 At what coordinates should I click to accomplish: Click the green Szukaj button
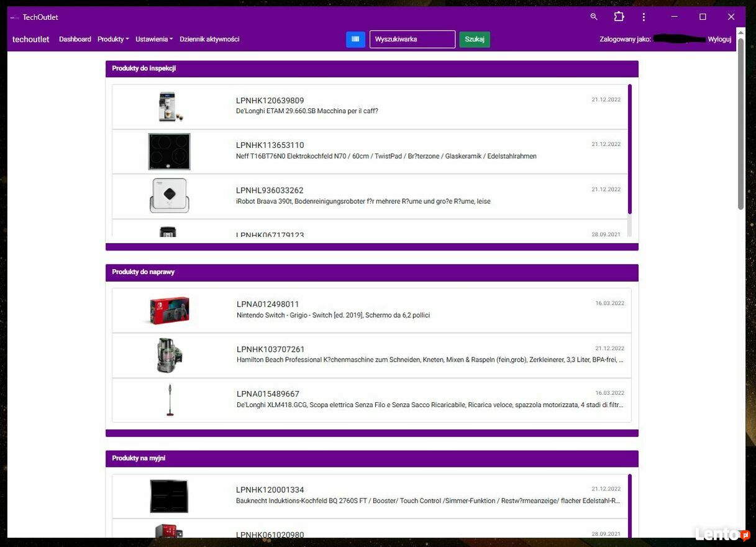(475, 39)
